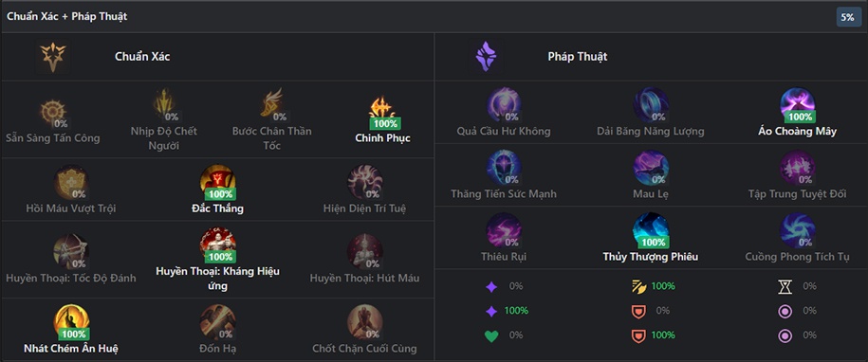This screenshot has width=868, height=362.
Task: Click the Bước Chân Thần Tốc rune
Action: [272, 104]
